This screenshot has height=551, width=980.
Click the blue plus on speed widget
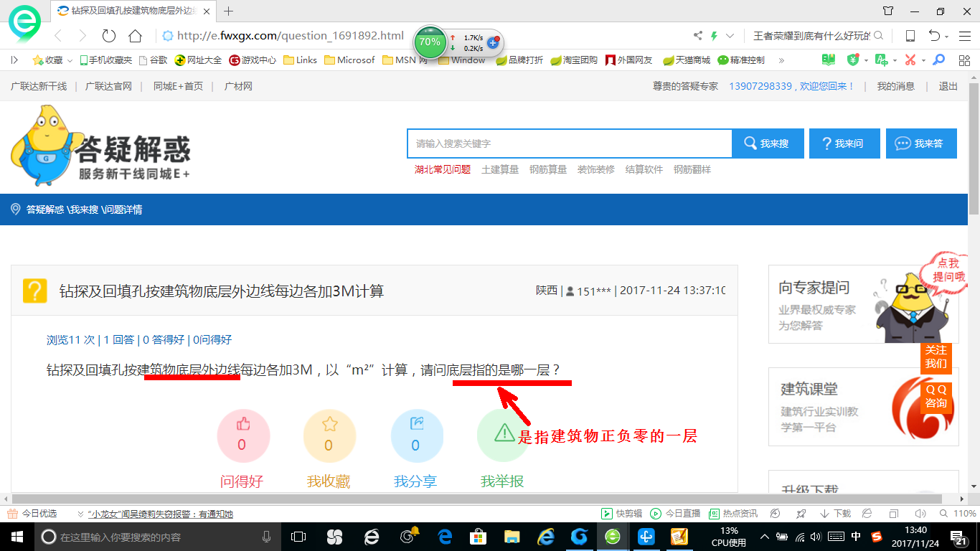(x=493, y=42)
